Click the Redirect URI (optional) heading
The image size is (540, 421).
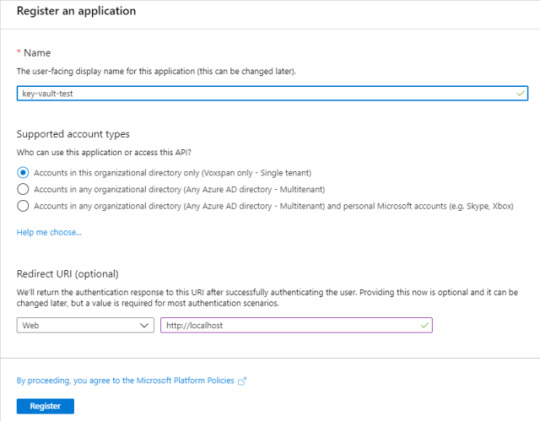tap(68, 274)
